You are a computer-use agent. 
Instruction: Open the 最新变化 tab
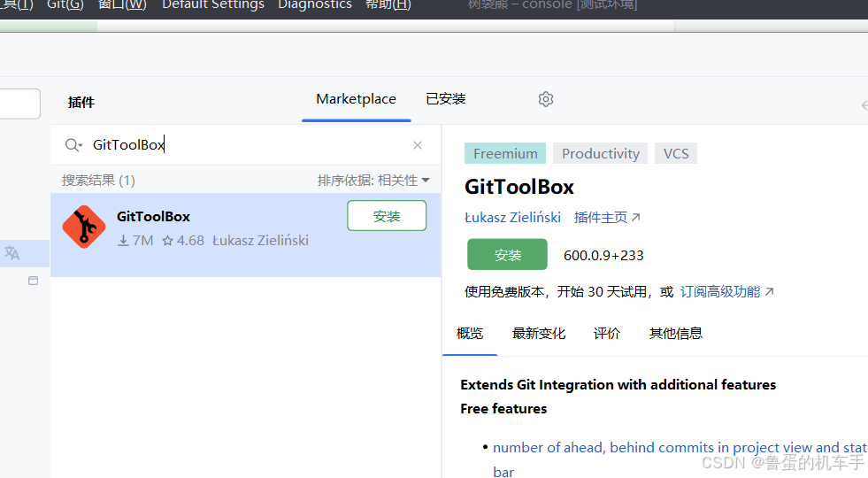539,334
